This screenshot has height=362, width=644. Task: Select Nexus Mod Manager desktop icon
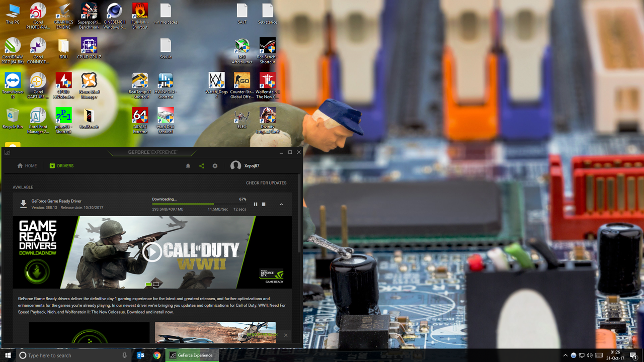[x=89, y=85]
